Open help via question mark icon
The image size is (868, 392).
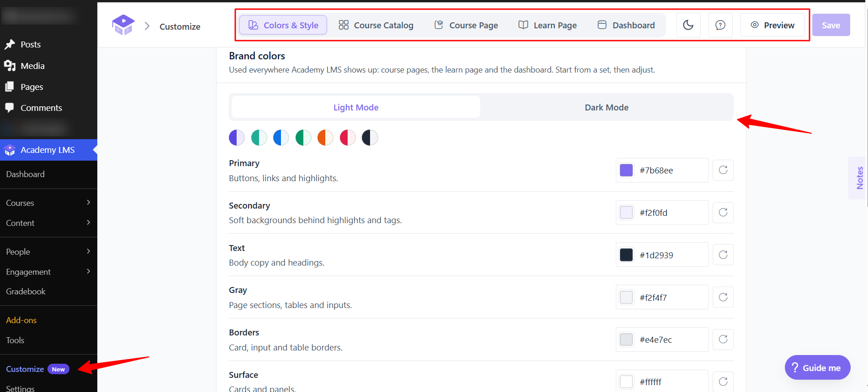[720, 25]
